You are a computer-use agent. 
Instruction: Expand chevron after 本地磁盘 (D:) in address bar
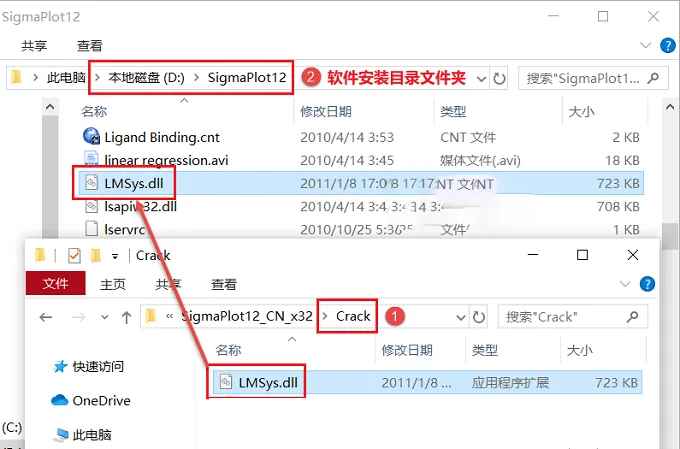196,78
